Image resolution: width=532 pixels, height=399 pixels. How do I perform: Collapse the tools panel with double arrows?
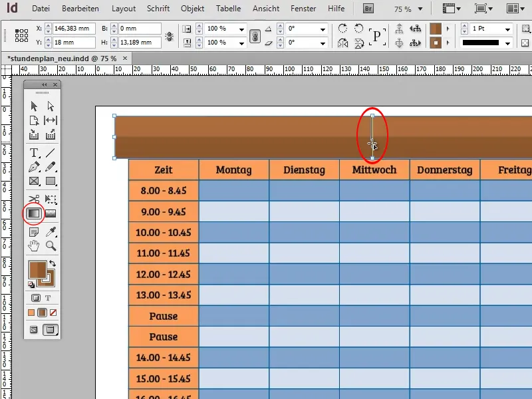point(45,84)
